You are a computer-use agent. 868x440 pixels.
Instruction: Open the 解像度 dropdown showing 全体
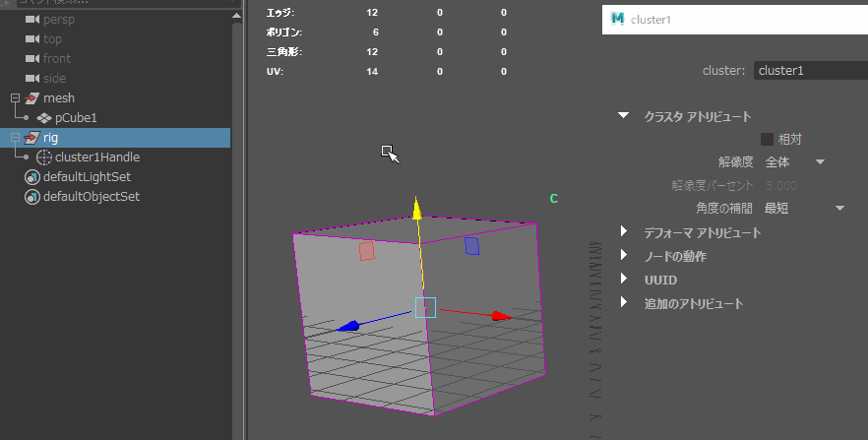coord(795,162)
